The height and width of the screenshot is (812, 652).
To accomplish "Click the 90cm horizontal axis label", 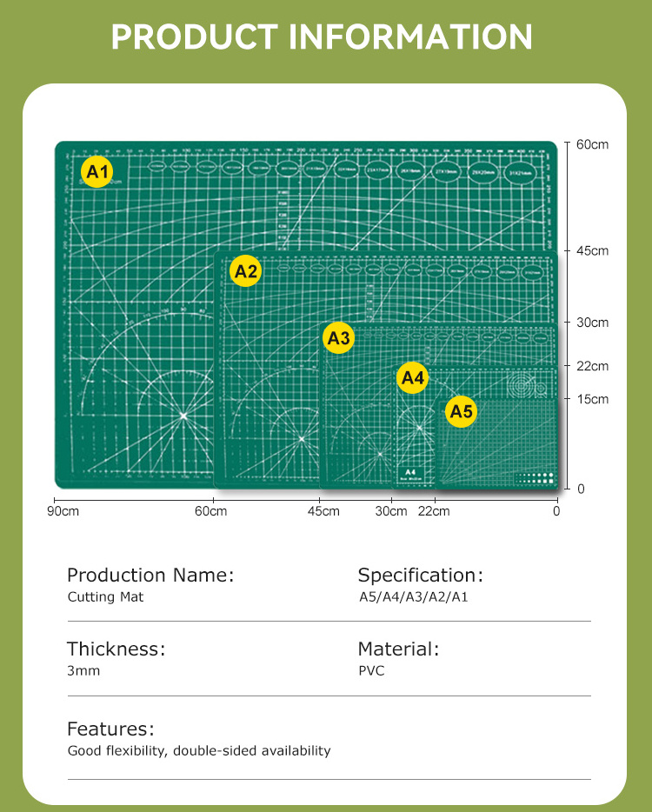I will tap(64, 511).
